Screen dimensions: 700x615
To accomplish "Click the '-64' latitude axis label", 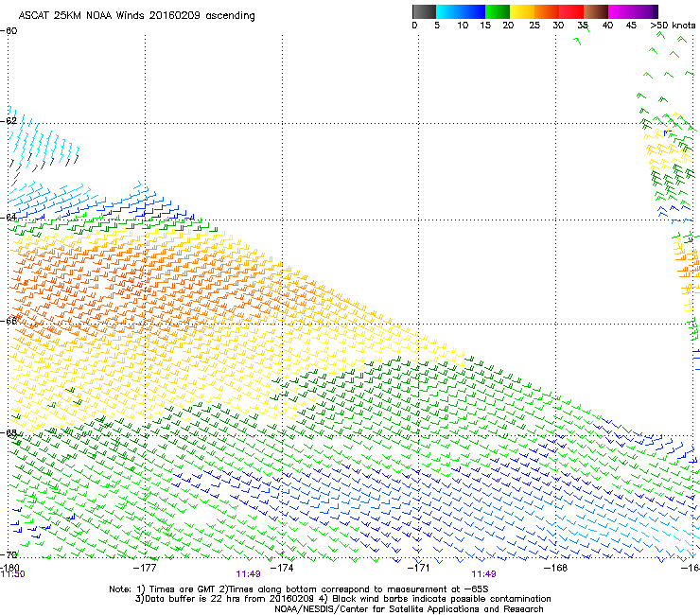I will click(9, 218).
